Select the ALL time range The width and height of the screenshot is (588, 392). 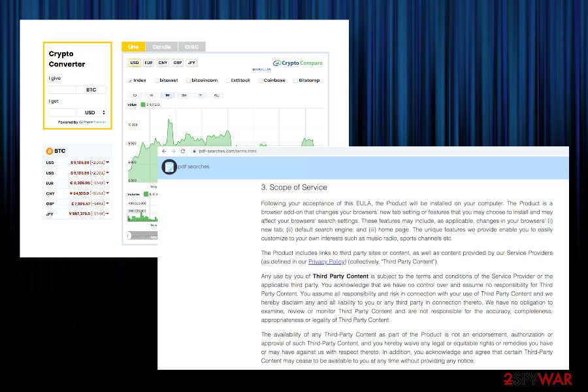pyautogui.click(x=216, y=95)
